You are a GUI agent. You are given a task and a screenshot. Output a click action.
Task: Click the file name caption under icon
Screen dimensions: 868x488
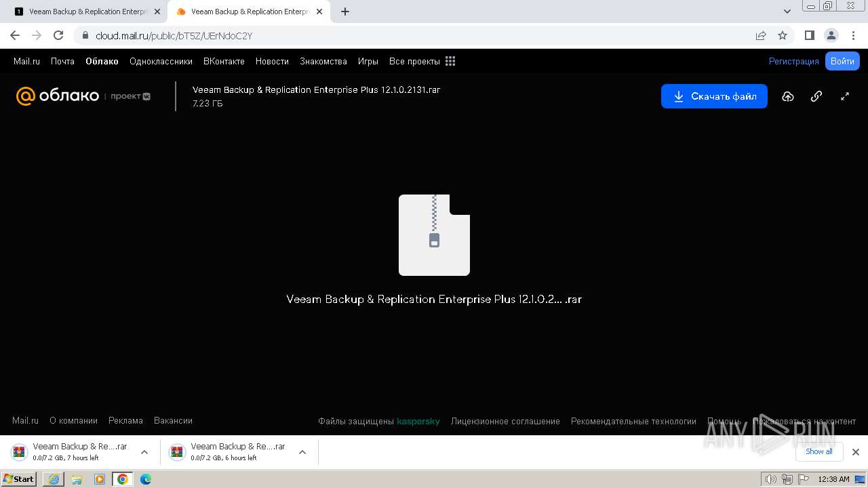tap(434, 299)
